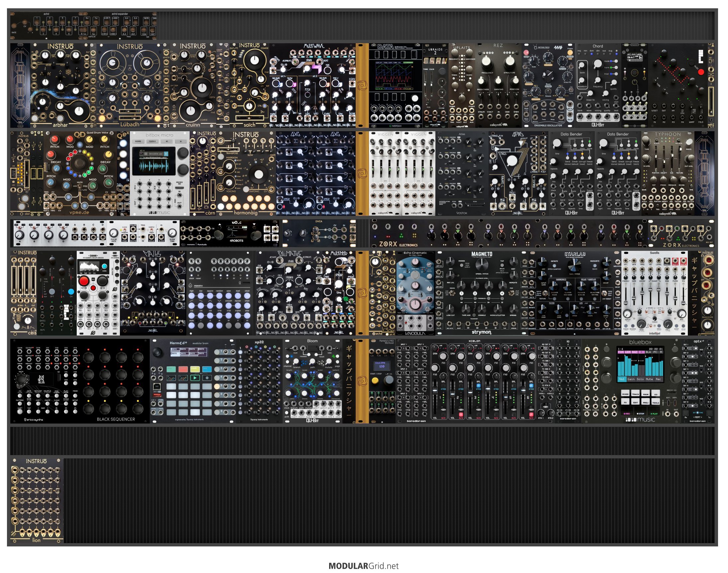Click the blue play icon on bitbox micro screen
This screenshot has height=573, width=728.
coord(166,154)
